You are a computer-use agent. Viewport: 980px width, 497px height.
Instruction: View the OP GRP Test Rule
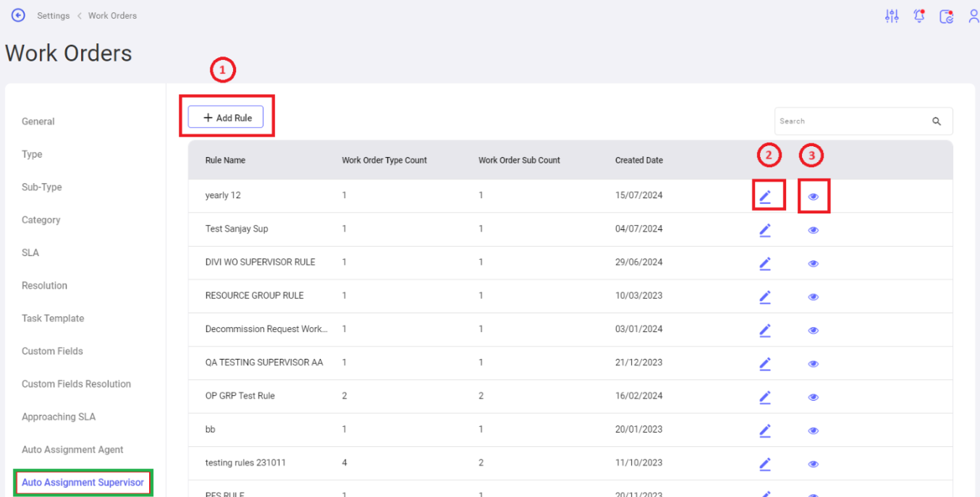(x=814, y=397)
